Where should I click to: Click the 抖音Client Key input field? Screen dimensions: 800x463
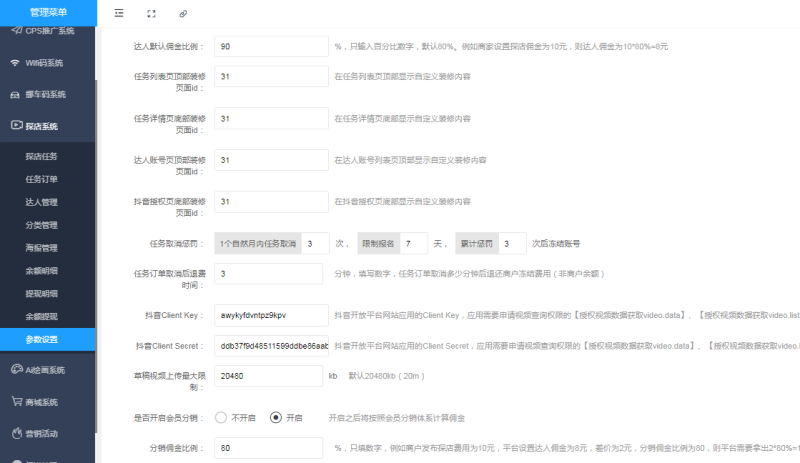point(272,315)
